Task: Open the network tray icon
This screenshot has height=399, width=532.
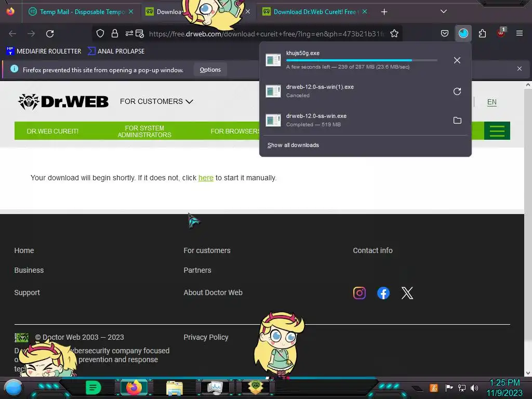Action: tap(462, 388)
